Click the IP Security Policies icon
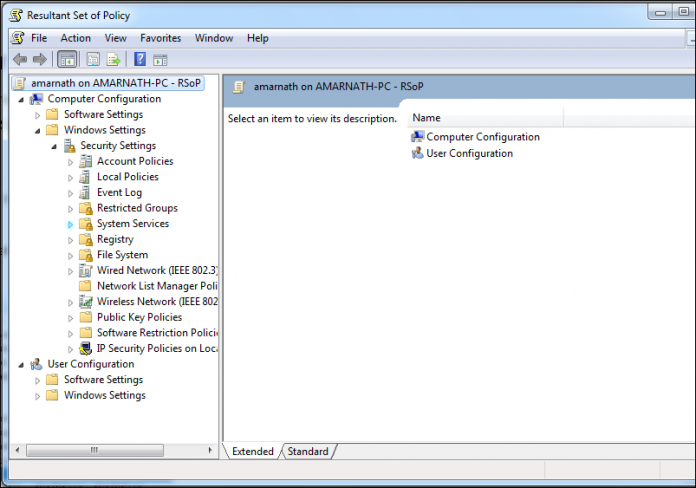 [x=85, y=349]
